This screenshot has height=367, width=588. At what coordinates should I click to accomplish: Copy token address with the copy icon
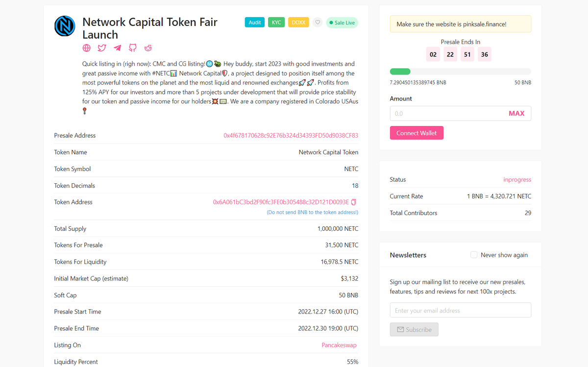pos(354,202)
